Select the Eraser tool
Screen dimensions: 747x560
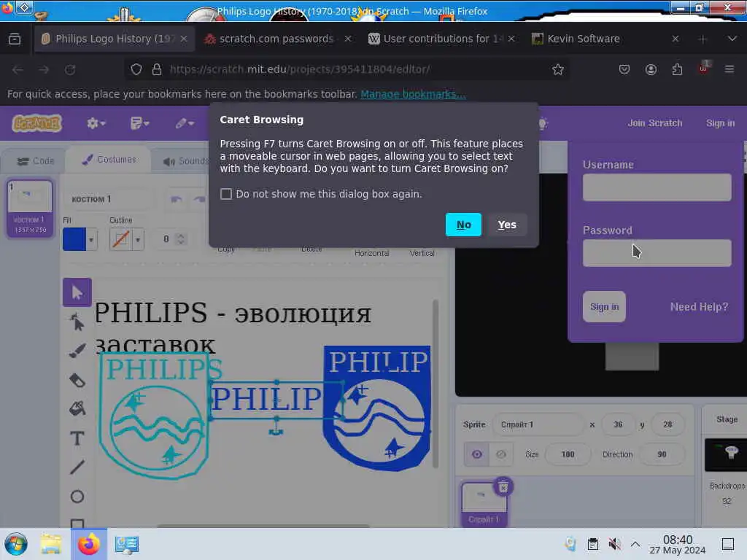click(x=77, y=380)
